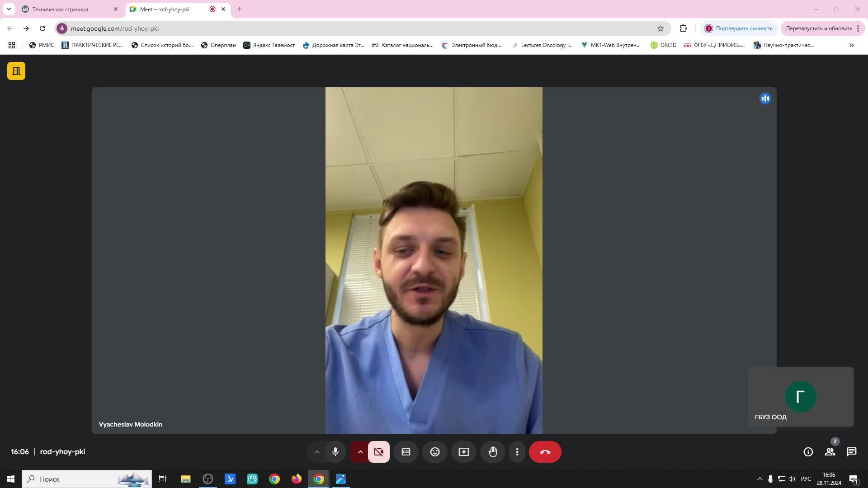Open meeting details info icon
Viewport: 868px width, 488px height.
point(808,452)
